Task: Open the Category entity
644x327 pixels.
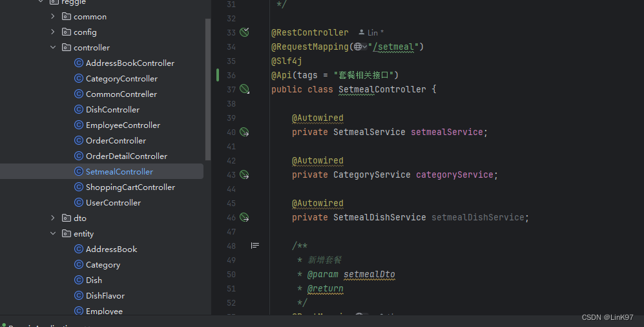Action: 103,264
